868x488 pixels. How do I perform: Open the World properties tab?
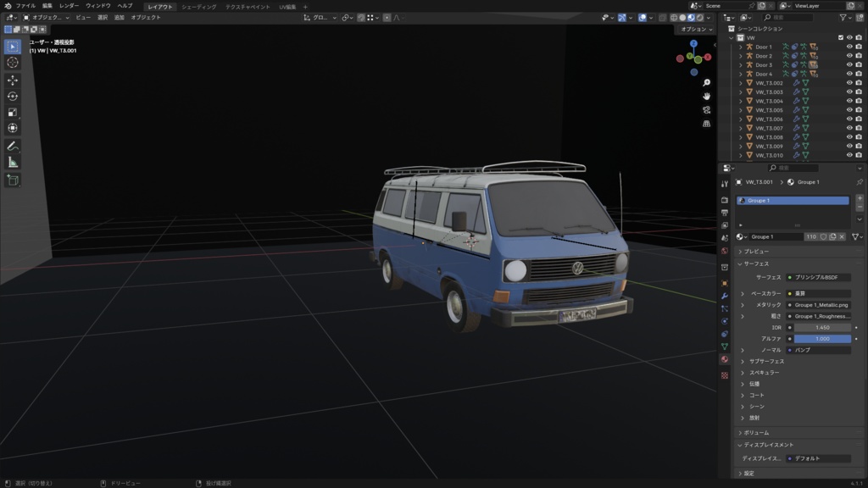(x=725, y=251)
